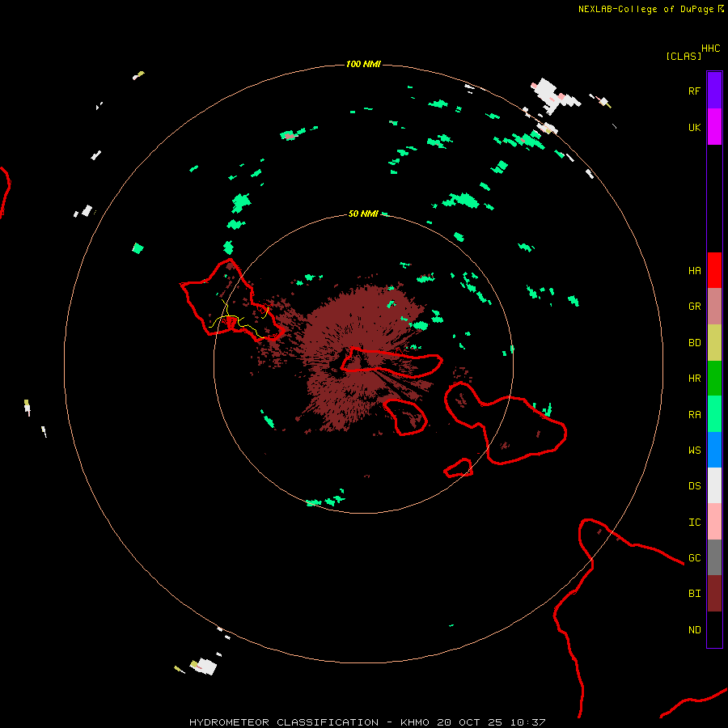
Task: Click the UK legend label
Action: point(694,127)
